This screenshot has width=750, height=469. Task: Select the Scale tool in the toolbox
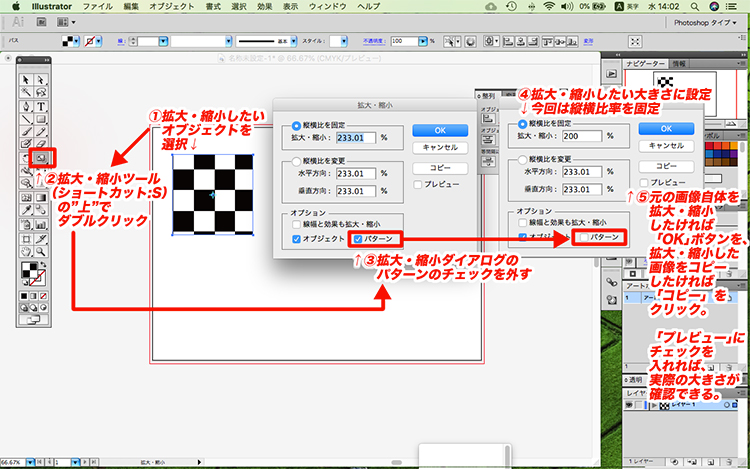[43, 157]
